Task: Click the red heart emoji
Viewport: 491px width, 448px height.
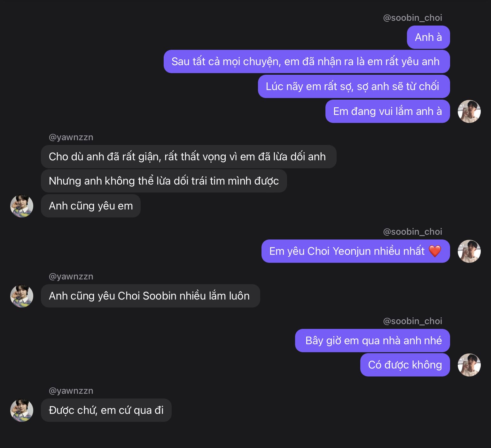Action: pyautogui.click(x=435, y=251)
